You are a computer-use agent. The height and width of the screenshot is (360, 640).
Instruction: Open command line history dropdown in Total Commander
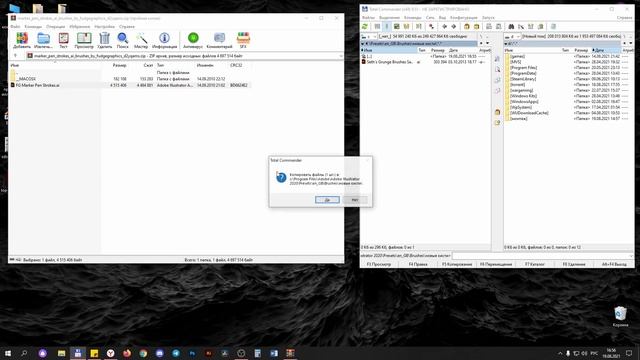tap(631, 256)
